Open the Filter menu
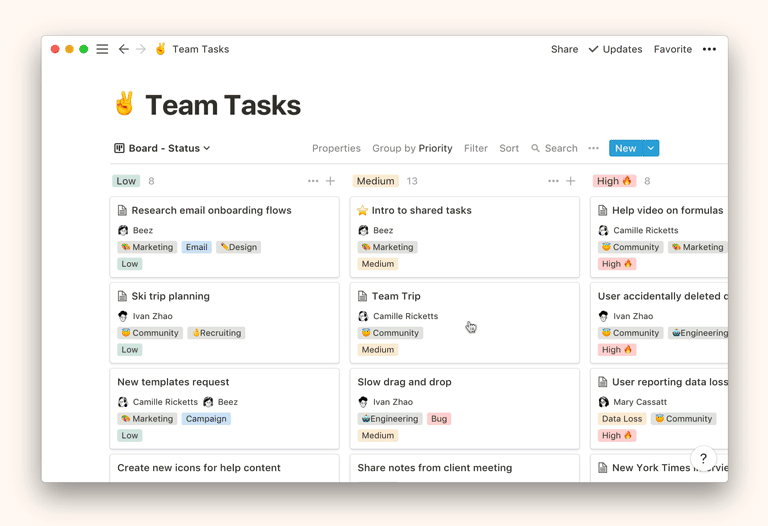 (475, 148)
